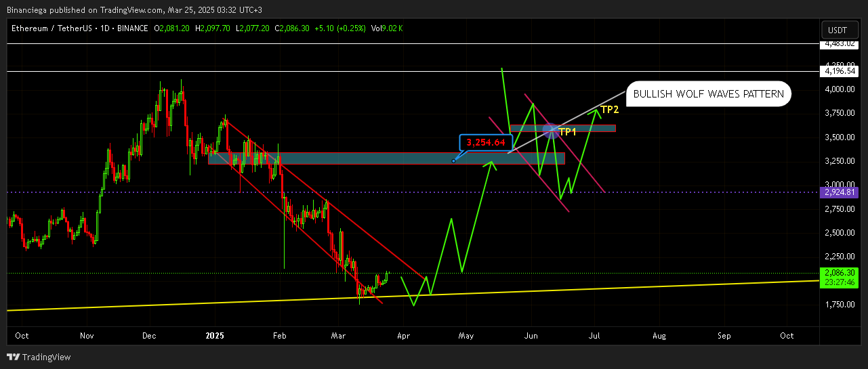Click the 2,500.00 price axis label

point(839,233)
